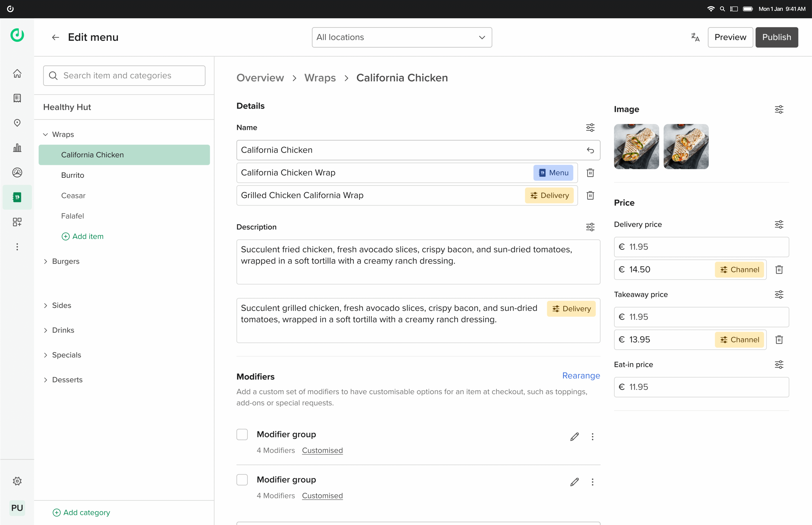Screen dimensions: 812x525
Task: Open the All locations dropdown
Action: pyautogui.click(x=402, y=37)
